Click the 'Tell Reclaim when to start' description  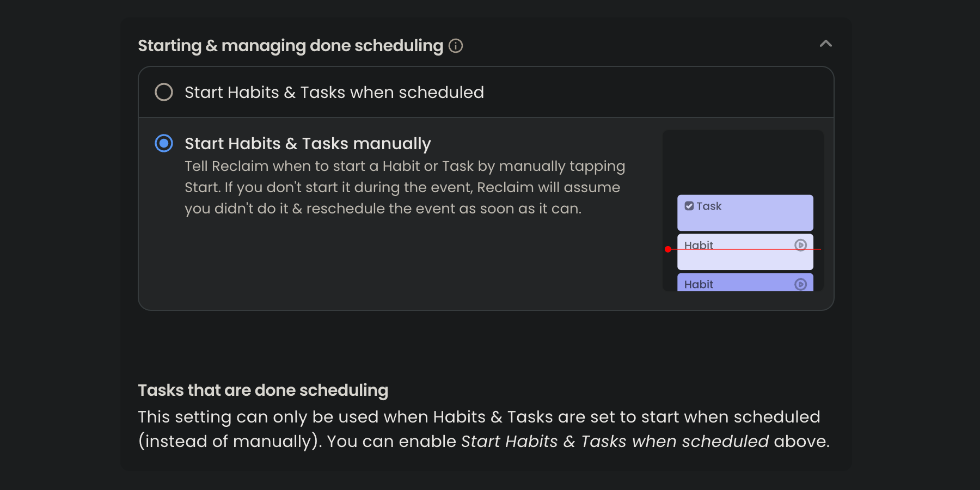pyautogui.click(x=405, y=187)
